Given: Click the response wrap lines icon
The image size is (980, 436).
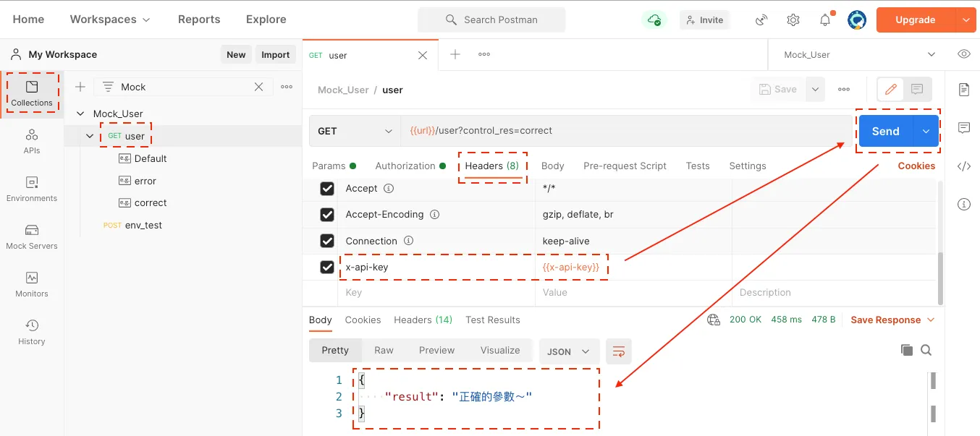Looking at the screenshot, I should pyautogui.click(x=619, y=351).
